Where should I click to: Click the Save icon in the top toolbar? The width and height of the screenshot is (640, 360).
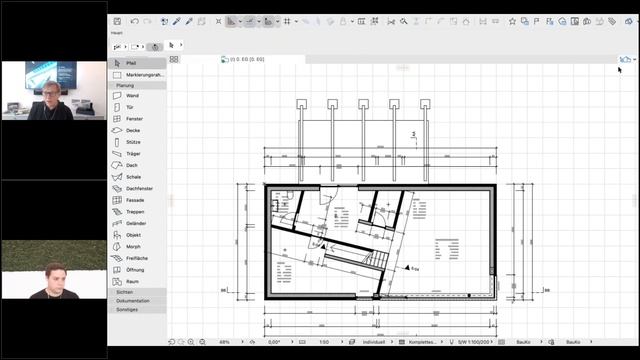(117, 21)
